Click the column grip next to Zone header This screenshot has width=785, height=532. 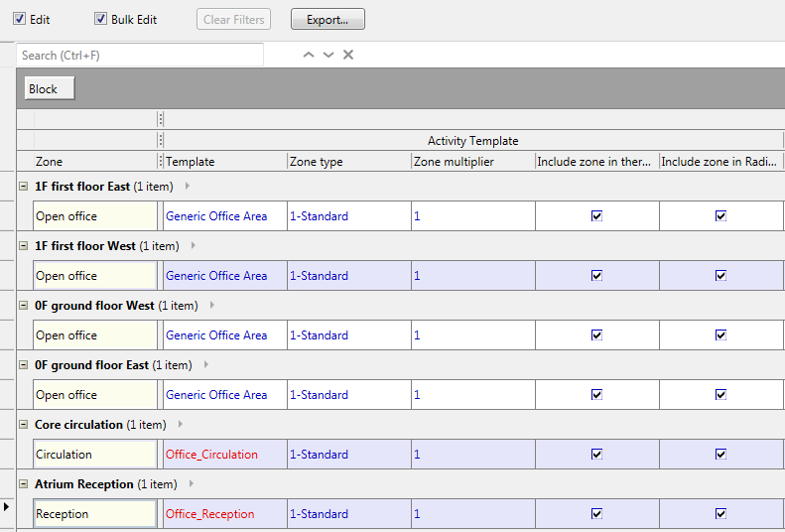[x=161, y=162]
